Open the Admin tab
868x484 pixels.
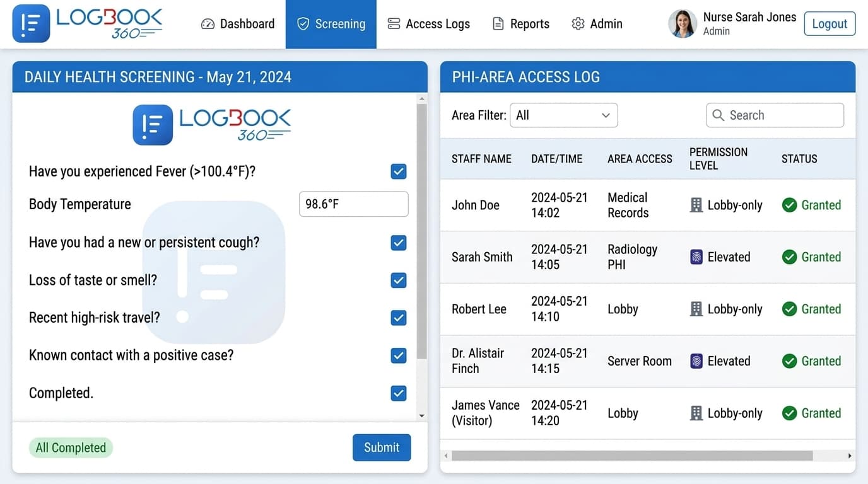597,24
